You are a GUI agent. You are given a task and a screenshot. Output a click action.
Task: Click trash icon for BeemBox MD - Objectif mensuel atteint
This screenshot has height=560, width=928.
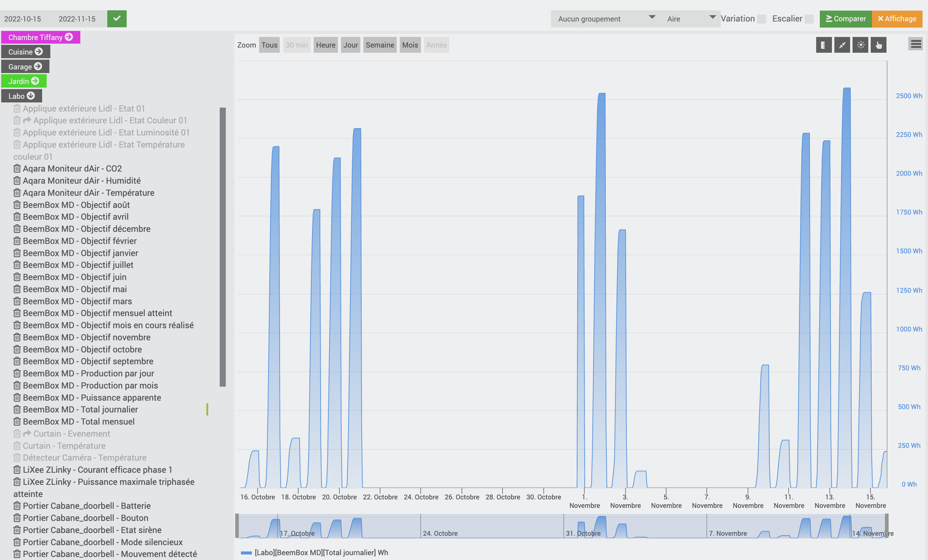coord(17,313)
